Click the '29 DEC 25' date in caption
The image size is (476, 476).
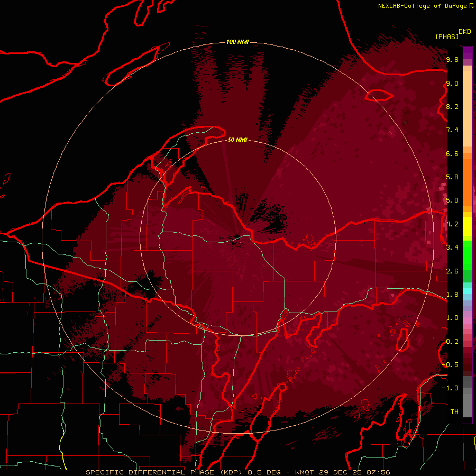click(x=340, y=472)
